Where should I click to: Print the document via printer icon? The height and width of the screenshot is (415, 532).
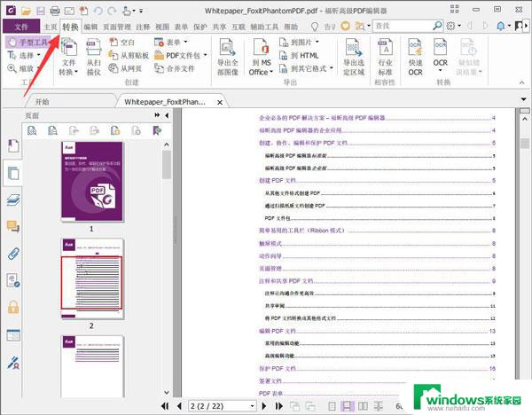coord(55,11)
